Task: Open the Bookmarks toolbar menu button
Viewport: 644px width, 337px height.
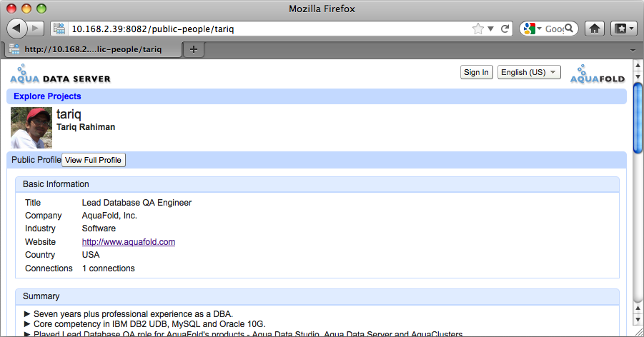Action: click(x=624, y=29)
